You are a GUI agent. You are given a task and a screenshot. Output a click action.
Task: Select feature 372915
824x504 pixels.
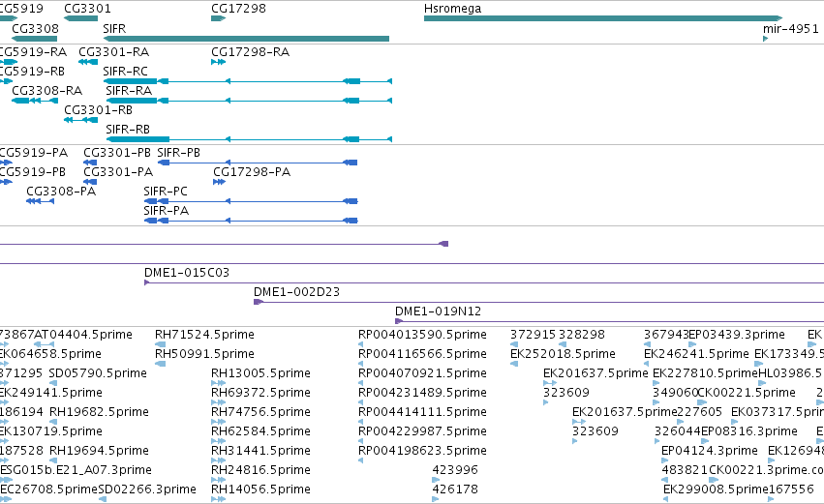tap(533, 335)
